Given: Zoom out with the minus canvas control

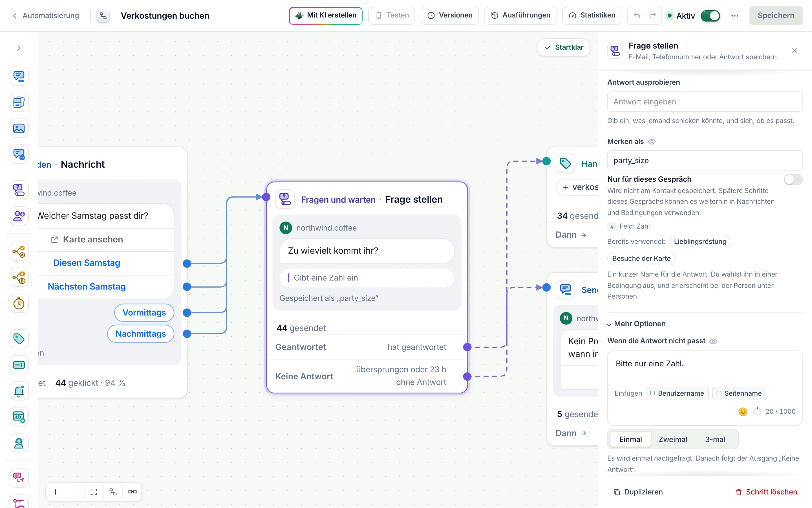Looking at the screenshot, I should [x=75, y=492].
